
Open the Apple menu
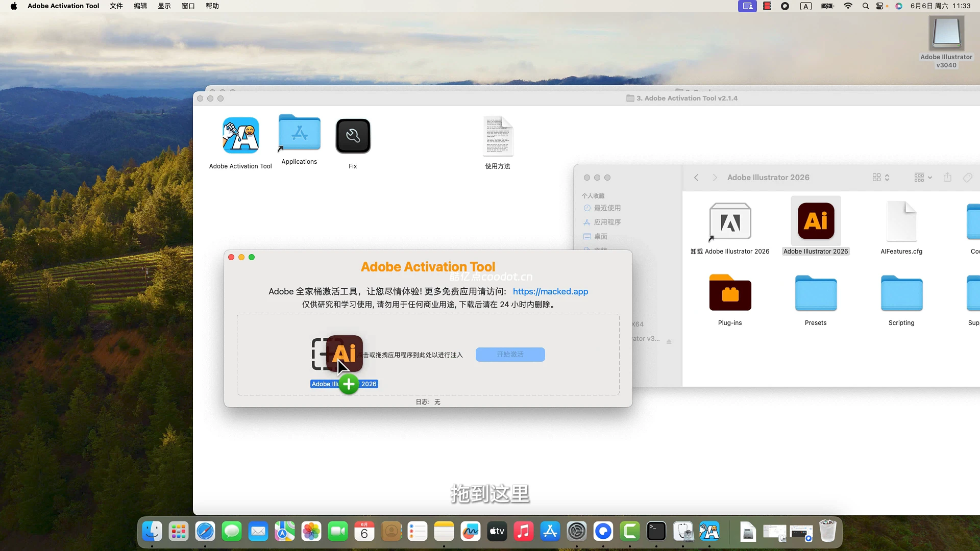(x=14, y=6)
